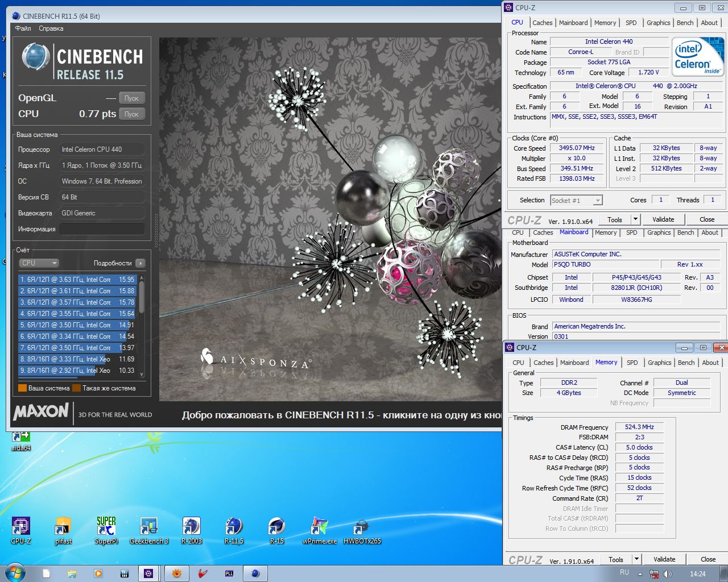This screenshot has width=728, height=582.
Task: Open About tab in bottom CPU-Z Memory window
Action: coord(710,363)
